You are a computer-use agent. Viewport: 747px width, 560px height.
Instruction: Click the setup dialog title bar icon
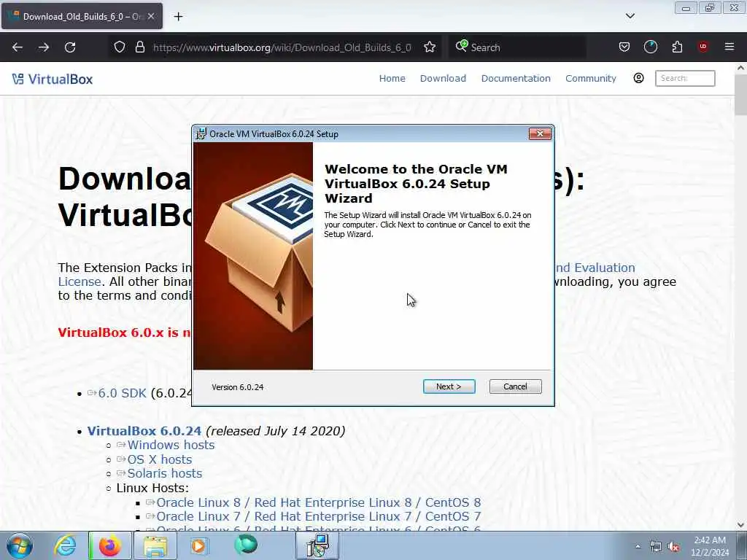[201, 134]
